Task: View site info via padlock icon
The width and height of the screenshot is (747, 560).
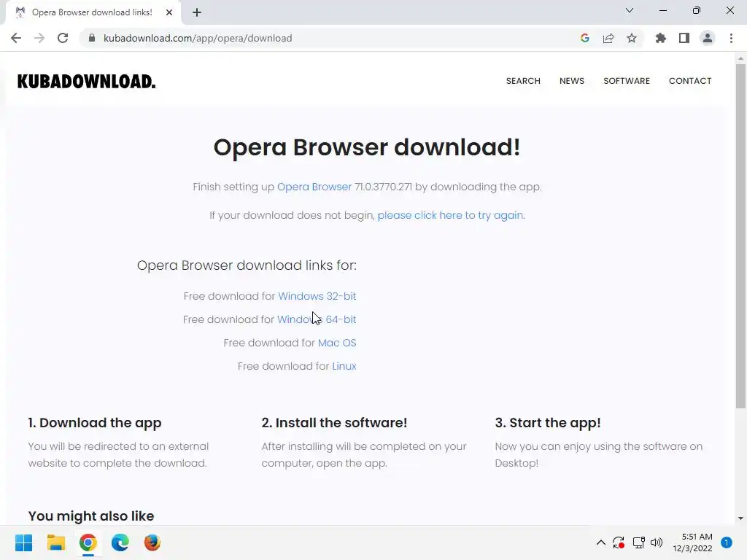Action: tap(92, 38)
